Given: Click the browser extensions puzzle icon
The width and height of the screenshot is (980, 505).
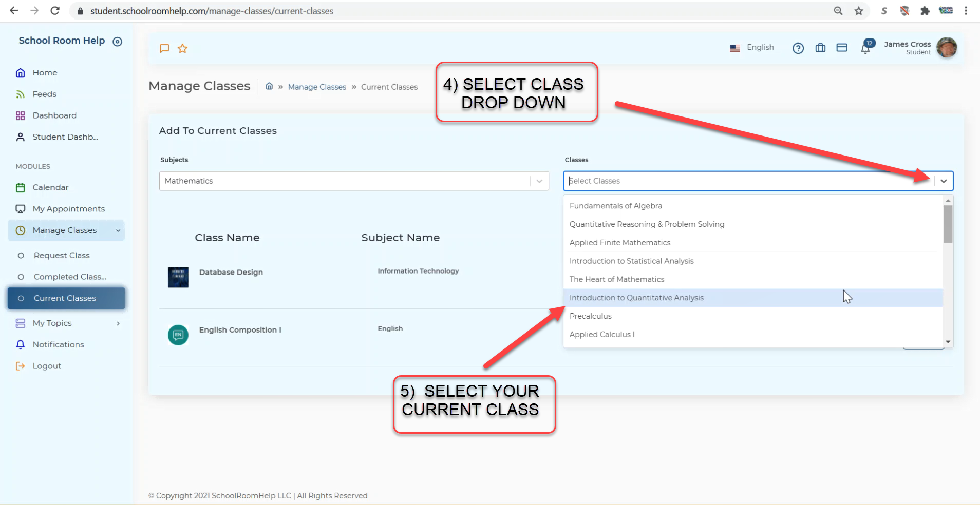Looking at the screenshot, I should [x=925, y=11].
